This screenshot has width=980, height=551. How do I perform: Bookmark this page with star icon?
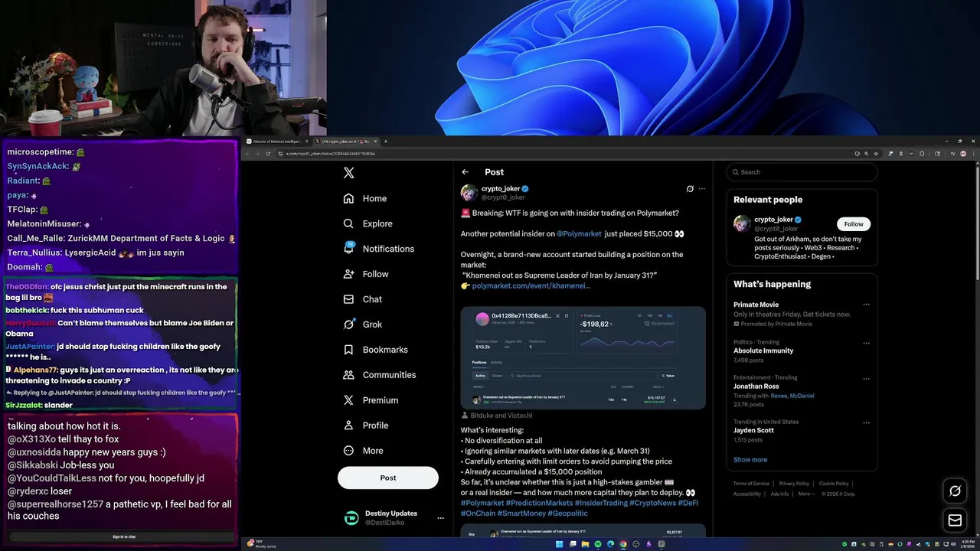(x=877, y=154)
